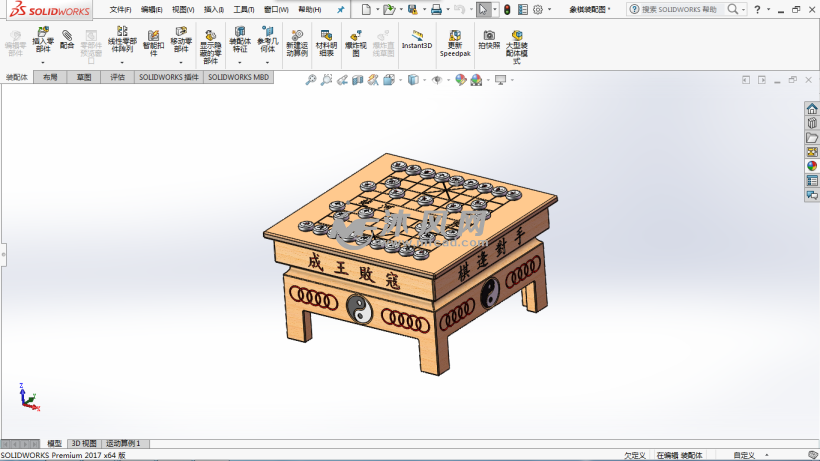
Task: Click Insert Components (插入零部件) icon
Action: pos(43,40)
